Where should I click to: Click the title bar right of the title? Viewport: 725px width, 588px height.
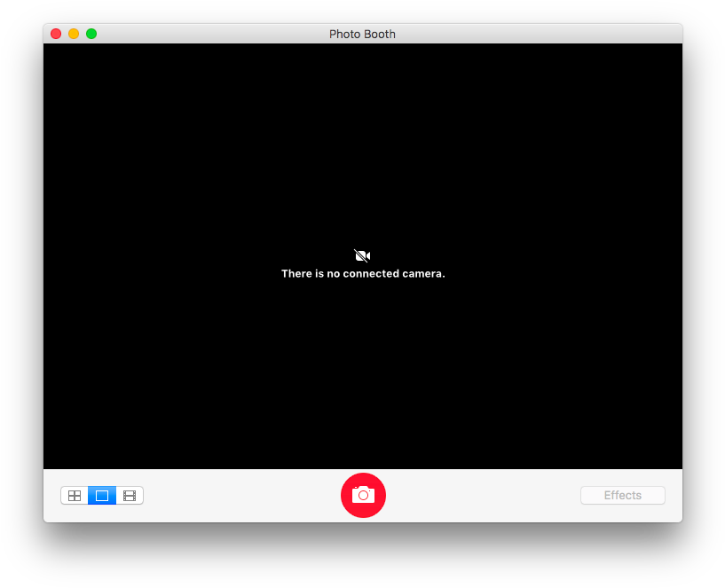[x=532, y=34]
